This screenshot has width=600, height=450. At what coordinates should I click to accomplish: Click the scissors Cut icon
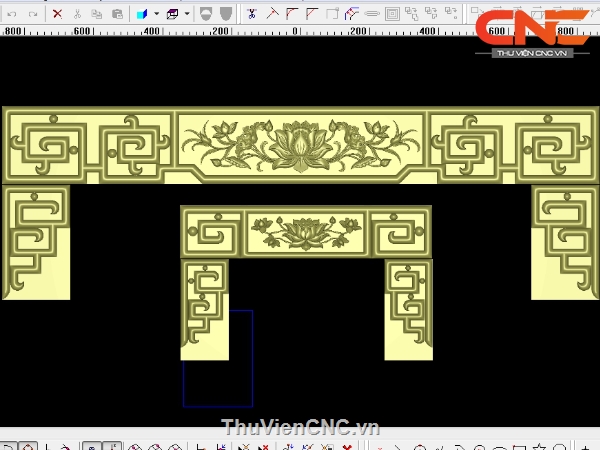(77, 14)
